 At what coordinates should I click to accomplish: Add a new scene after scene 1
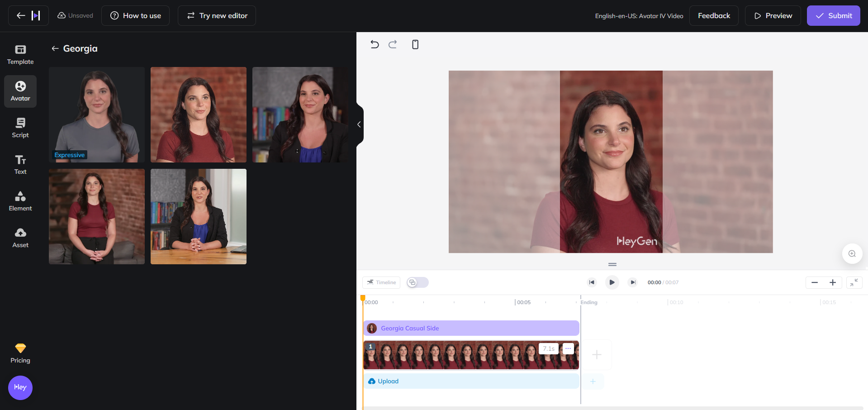[597, 355]
